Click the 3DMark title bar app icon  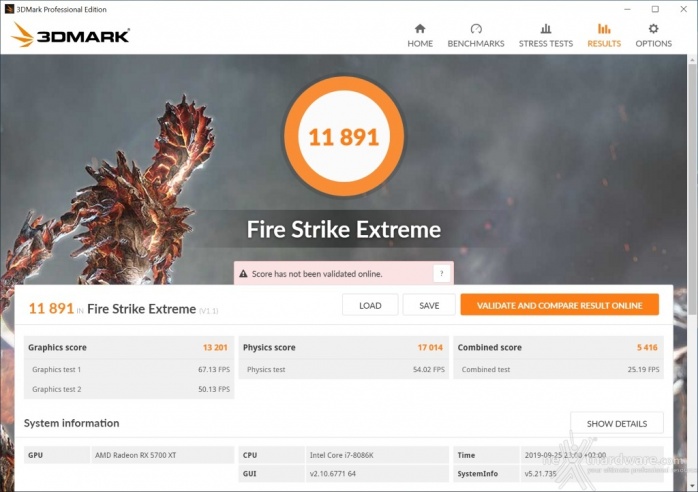(9, 9)
